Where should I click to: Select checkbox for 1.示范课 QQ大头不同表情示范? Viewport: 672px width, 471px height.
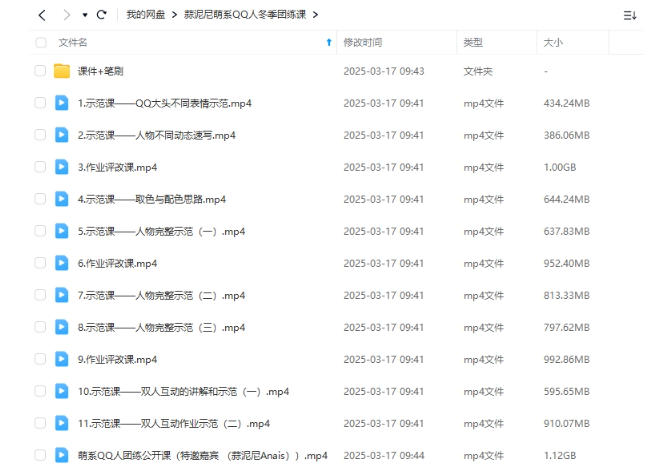pyautogui.click(x=40, y=103)
